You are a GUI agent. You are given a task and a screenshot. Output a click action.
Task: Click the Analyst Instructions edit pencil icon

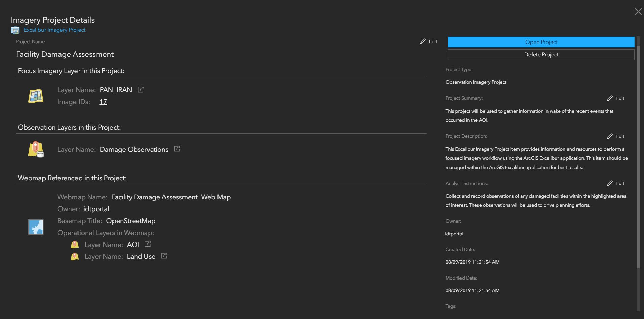(610, 183)
